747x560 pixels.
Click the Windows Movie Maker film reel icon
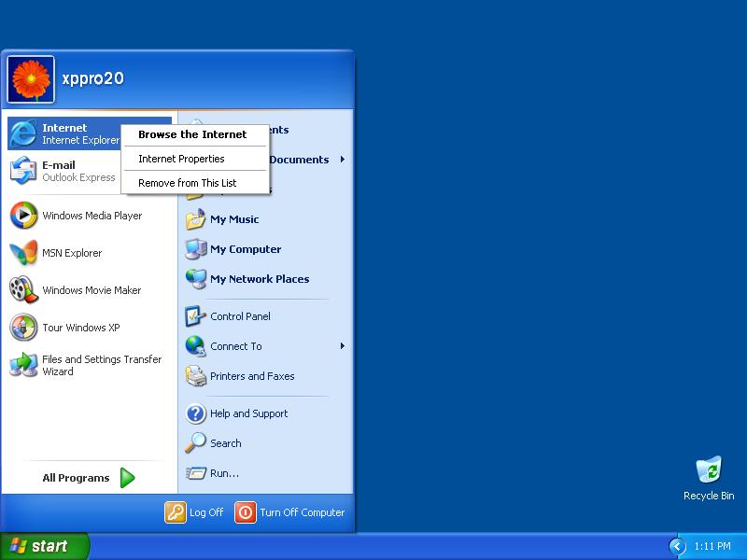(x=23, y=289)
